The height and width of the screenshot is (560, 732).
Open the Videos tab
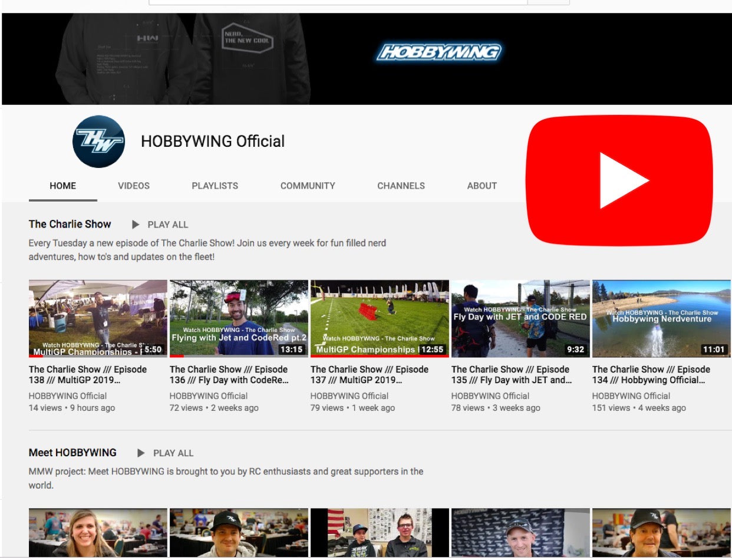click(134, 186)
